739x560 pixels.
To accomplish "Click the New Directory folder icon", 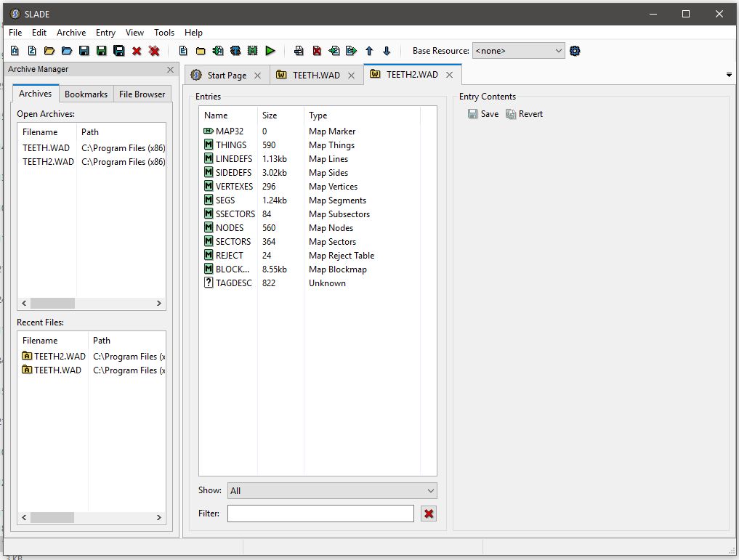I will point(201,51).
